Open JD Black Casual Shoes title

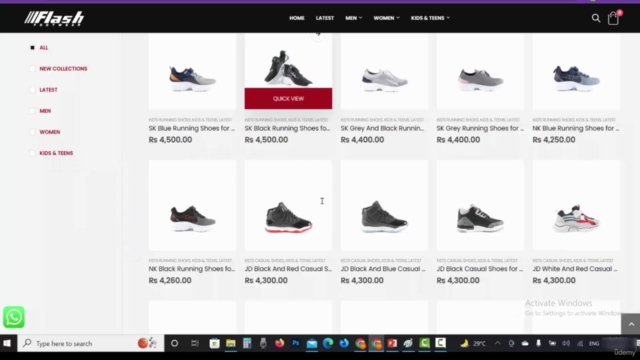click(480, 269)
